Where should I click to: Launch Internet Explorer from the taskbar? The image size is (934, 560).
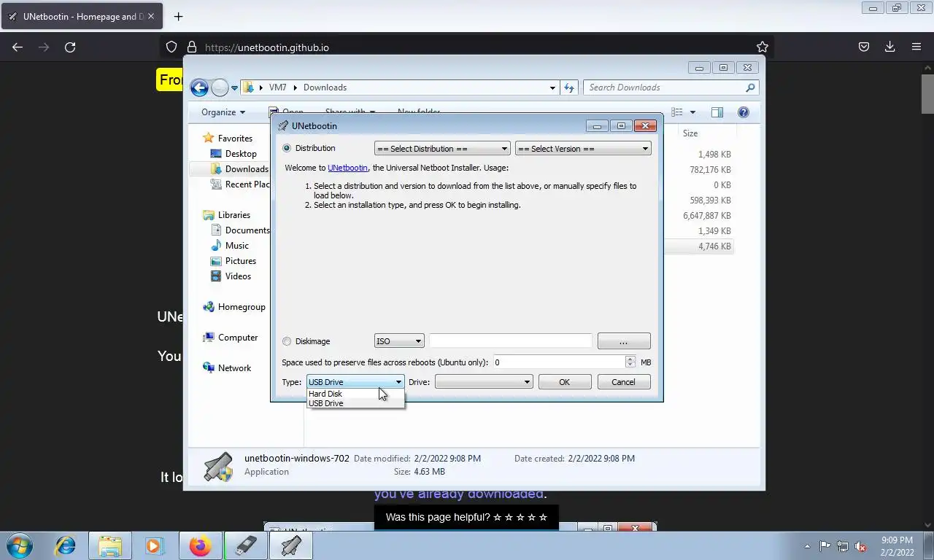pos(65,545)
